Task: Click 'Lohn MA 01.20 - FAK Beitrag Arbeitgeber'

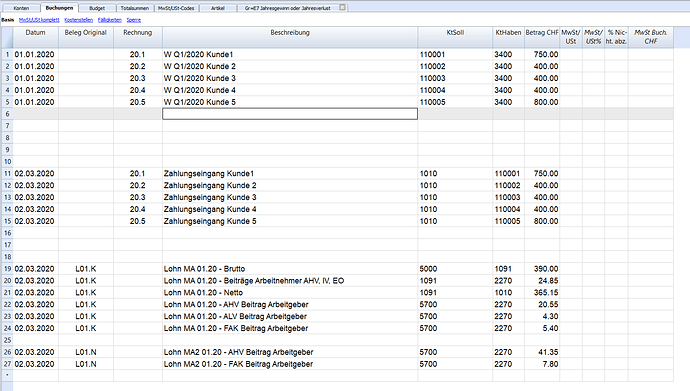Action: [290, 328]
